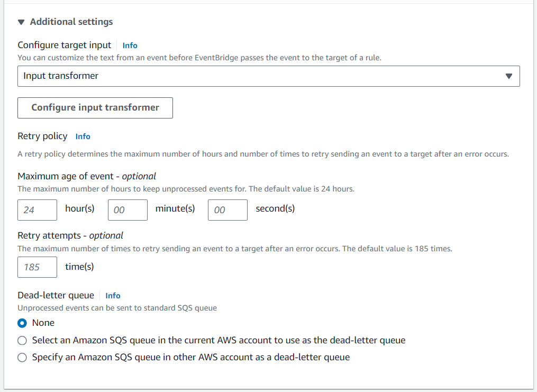Click the Retry attempts - optional label
537x392 pixels.
click(70, 235)
